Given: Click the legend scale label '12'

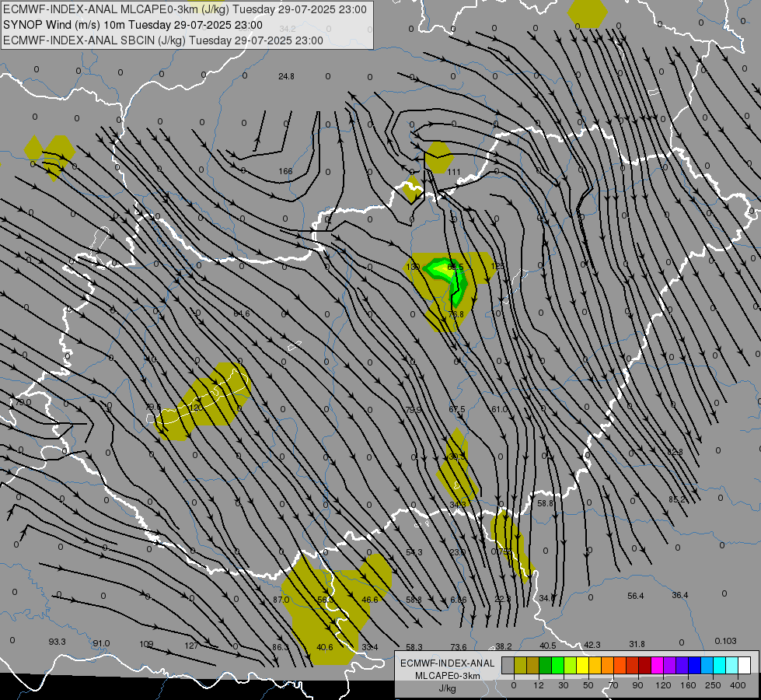Looking at the screenshot, I should (538, 685).
